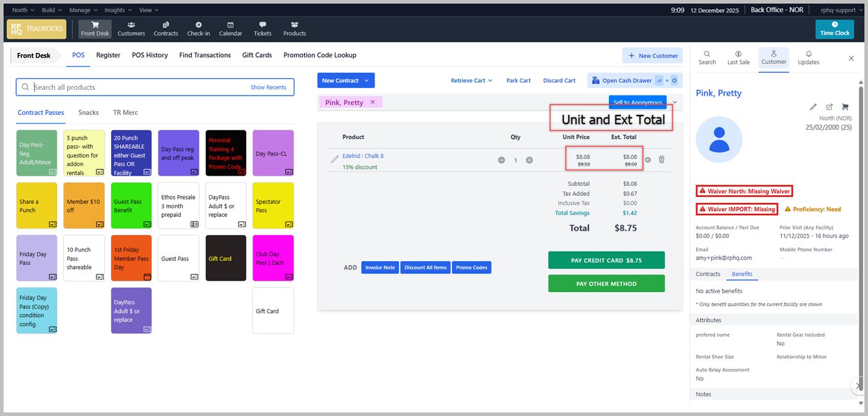Click the Promo Codes button
Image resolution: width=868 pixels, height=416 pixels.
[471, 267]
